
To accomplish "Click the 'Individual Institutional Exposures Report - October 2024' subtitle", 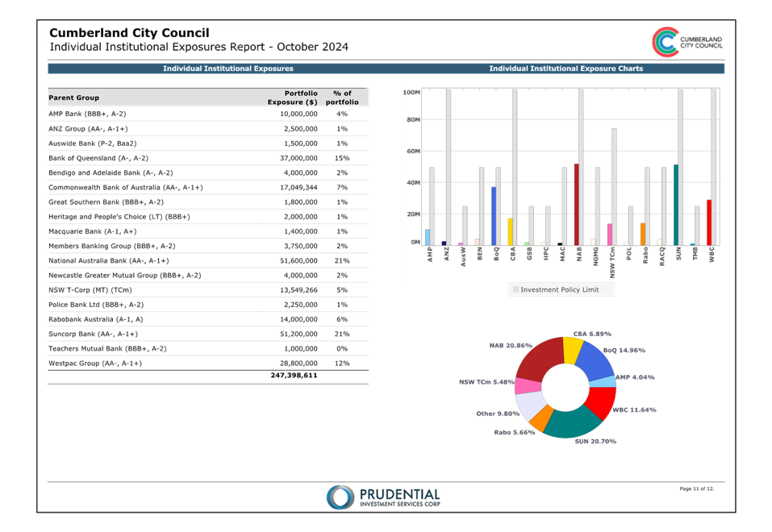I will point(199,47).
